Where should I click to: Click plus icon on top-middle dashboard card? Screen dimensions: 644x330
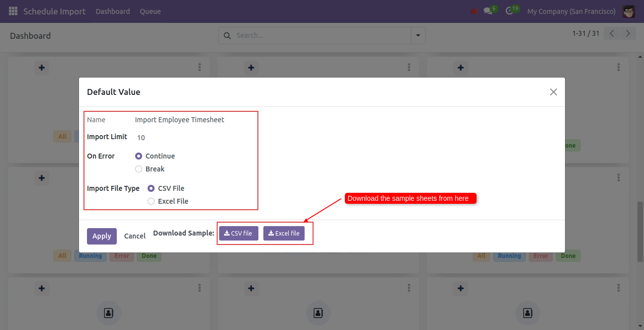[x=251, y=68]
